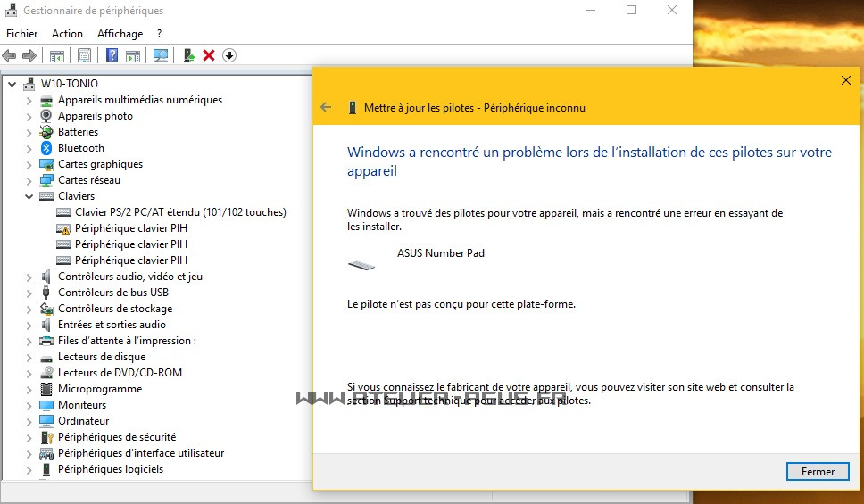The width and height of the screenshot is (864, 504).
Task: Open the Action menu
Action: pos(67,34)
